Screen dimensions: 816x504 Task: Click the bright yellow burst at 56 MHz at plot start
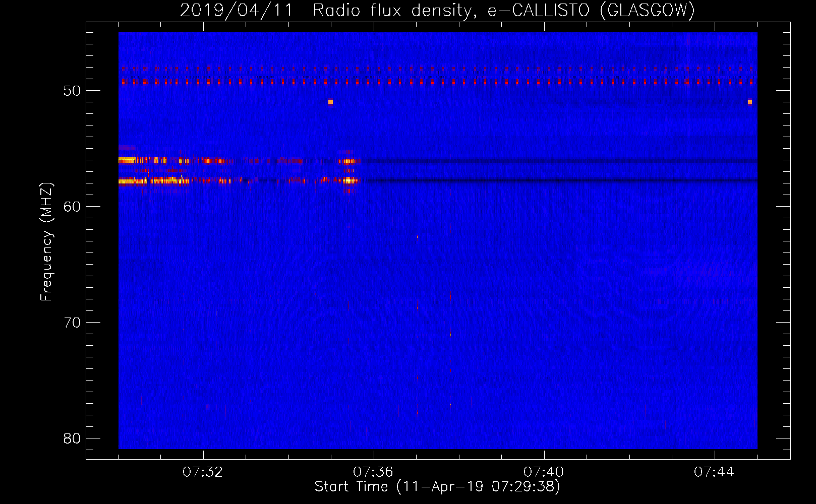[x=128, y=160]
